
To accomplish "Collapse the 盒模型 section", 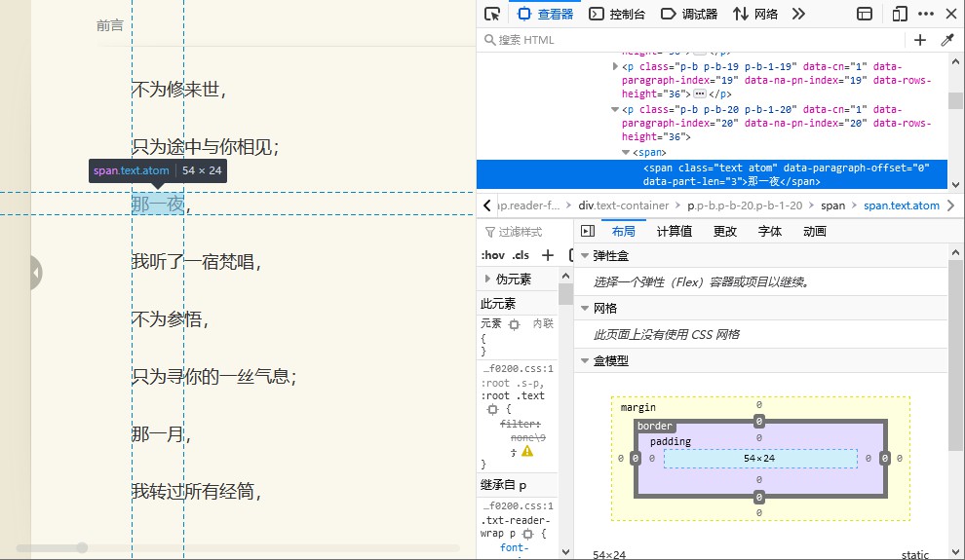I will (585, 360).
